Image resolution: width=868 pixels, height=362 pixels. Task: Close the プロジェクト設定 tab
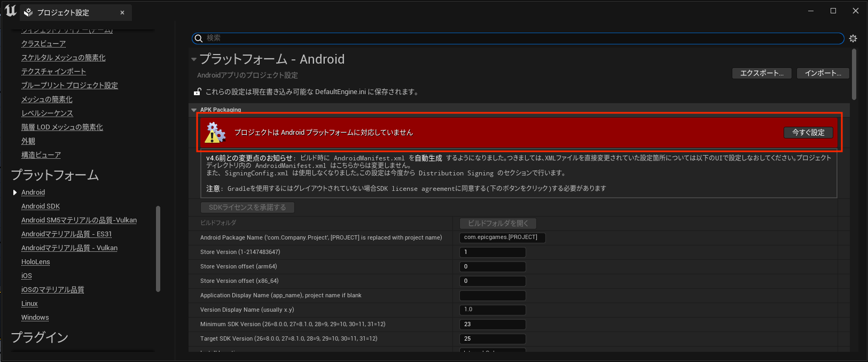(122, 12)
